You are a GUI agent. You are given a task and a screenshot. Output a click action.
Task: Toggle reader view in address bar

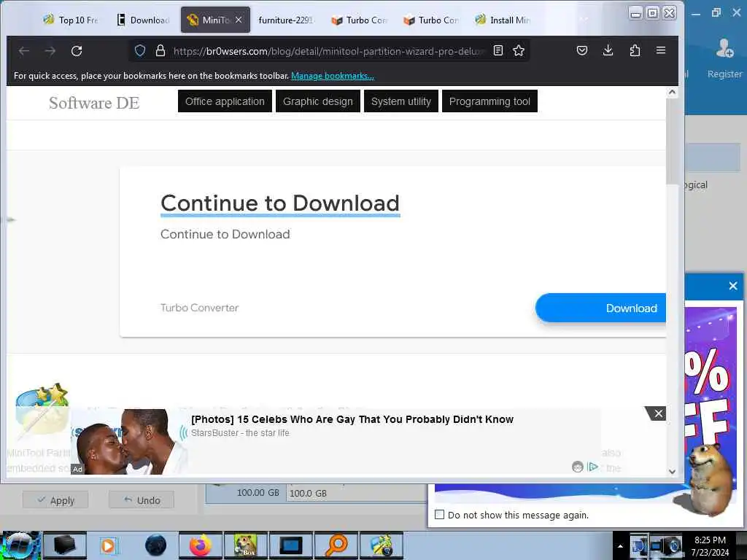498,50
